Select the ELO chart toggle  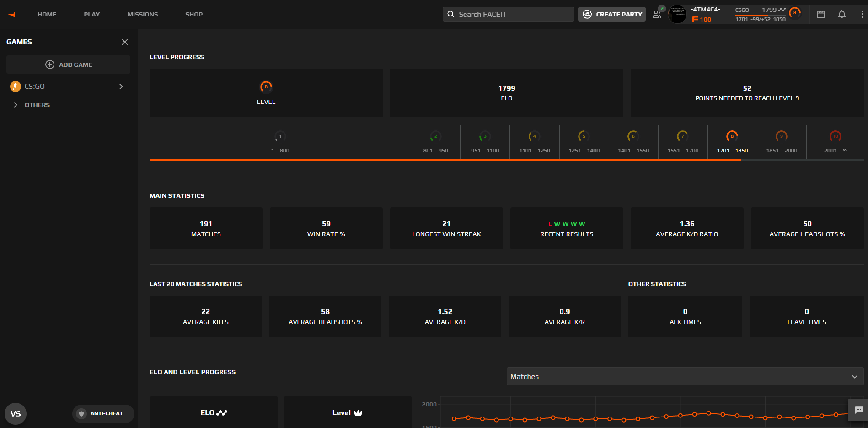point(214,412)
